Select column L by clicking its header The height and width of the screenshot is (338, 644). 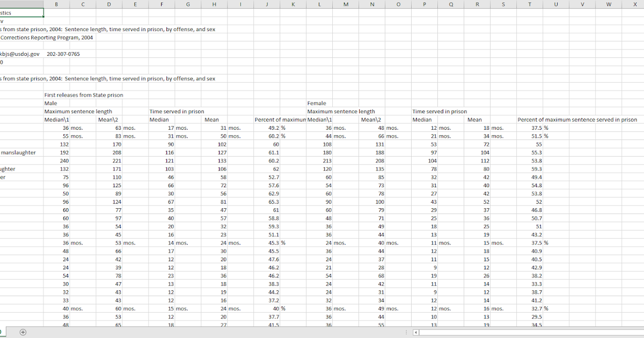(x=319, y=4)
